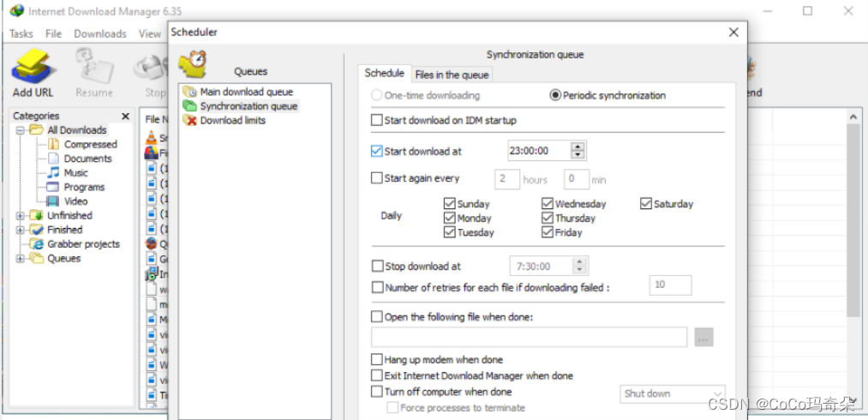Click the number of retries field
Viewport: 868px width, 420px height.
click(670, 285)
